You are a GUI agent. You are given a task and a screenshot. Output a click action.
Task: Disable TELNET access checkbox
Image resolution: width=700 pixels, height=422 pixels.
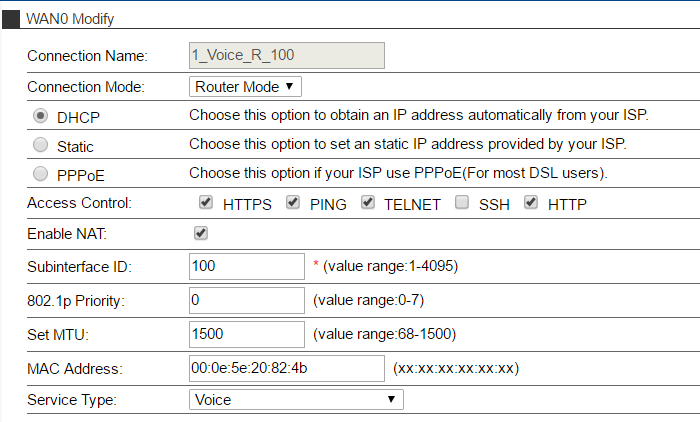click(367, 203)
